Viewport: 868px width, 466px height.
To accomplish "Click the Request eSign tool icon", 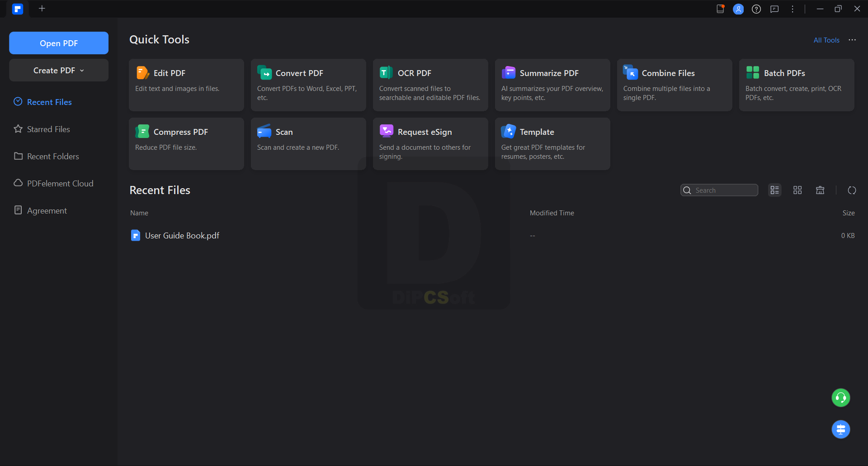I will pyautogui.click(x=387, y=131).
